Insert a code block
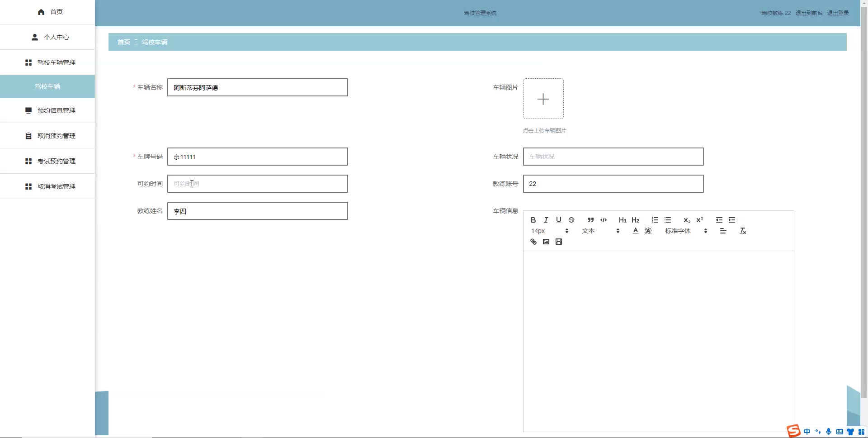 (604, 220)
